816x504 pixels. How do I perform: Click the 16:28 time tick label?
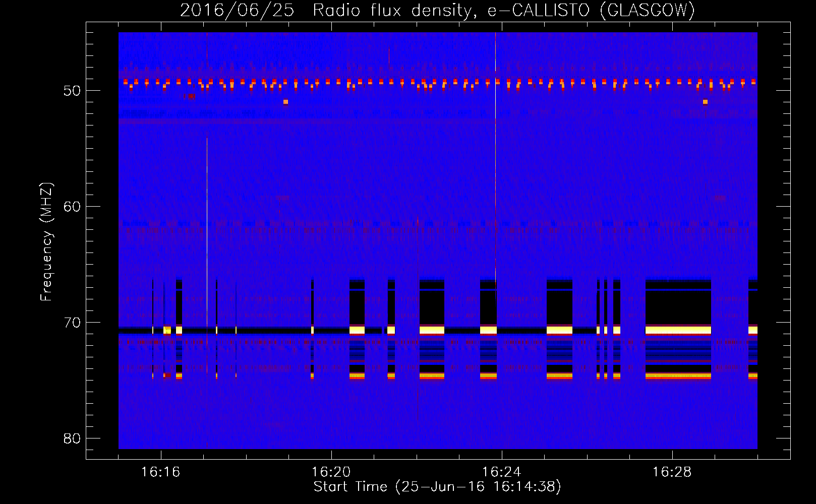point(672,472)
